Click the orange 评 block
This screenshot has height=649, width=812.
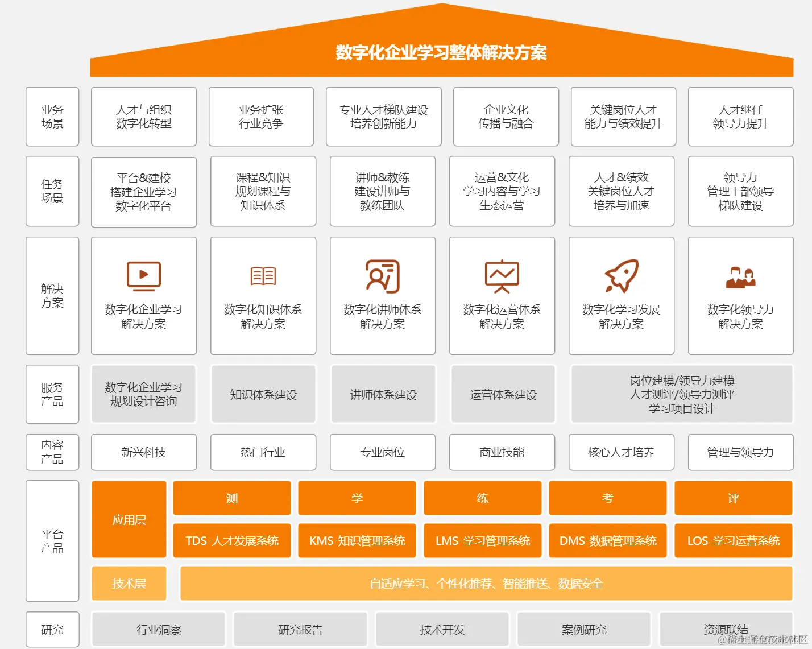point(734,498)
